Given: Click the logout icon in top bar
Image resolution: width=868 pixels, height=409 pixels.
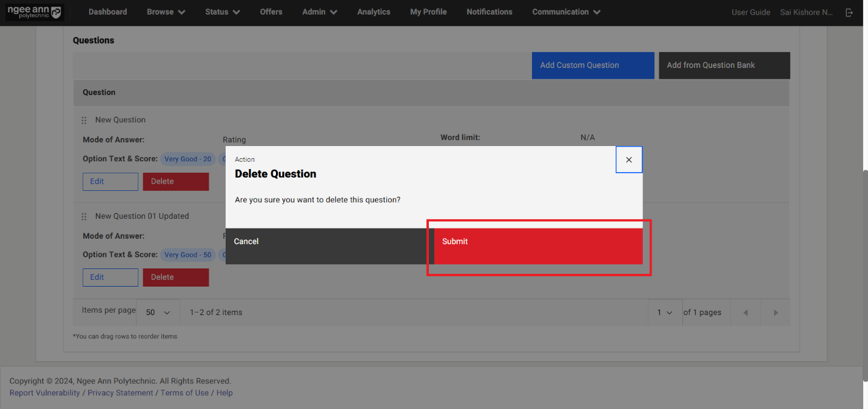Looking at the screenshot, I should [x=849, y=12].
